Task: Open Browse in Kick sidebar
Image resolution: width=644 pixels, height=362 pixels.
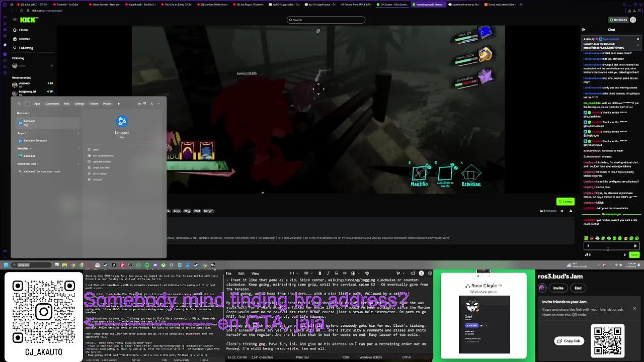Action: [x=24, y=39]
